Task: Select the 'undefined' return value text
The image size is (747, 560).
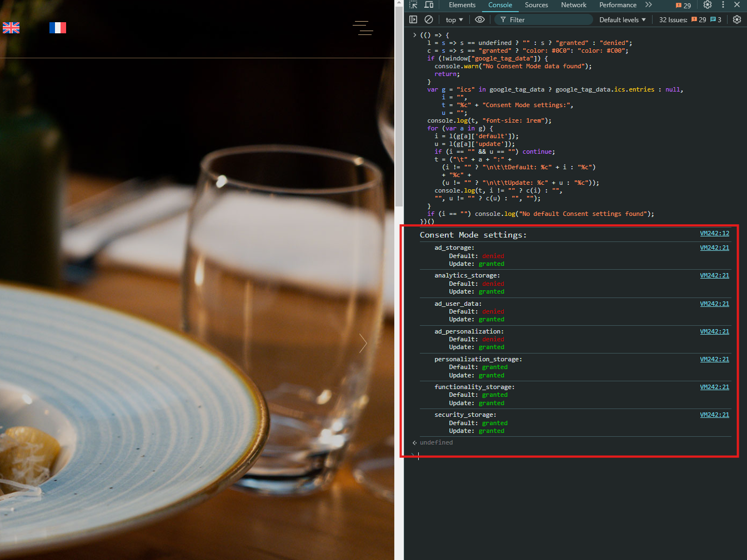Action: (436, 443)
